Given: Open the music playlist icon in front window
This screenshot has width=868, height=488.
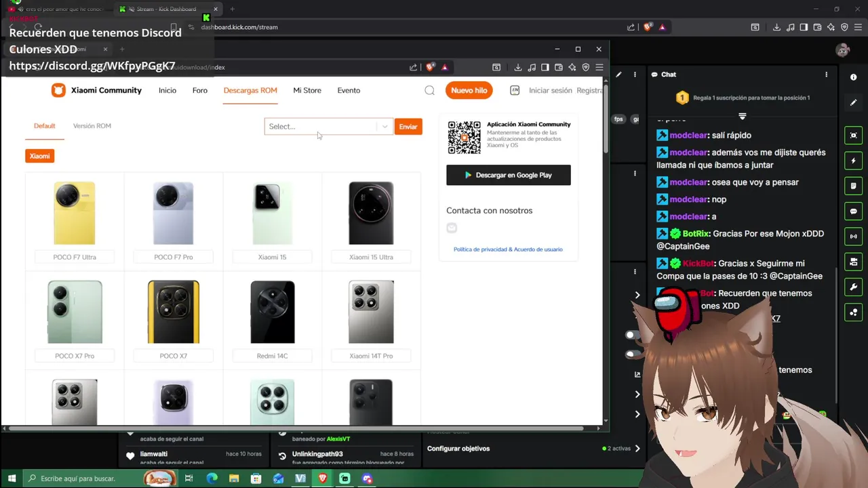Looking at the screenshot, I should [532, 67].
